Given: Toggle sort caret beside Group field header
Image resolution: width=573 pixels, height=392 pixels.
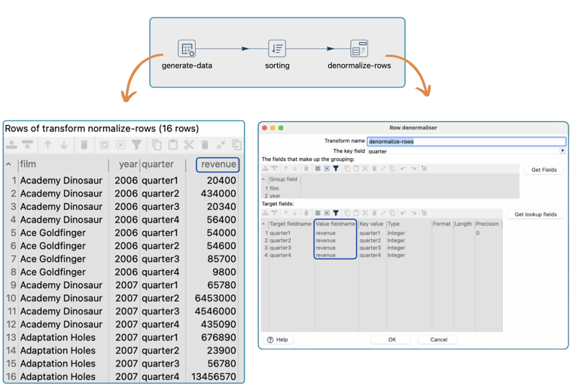Looking at the screenshot, I should tap(263, 179).
